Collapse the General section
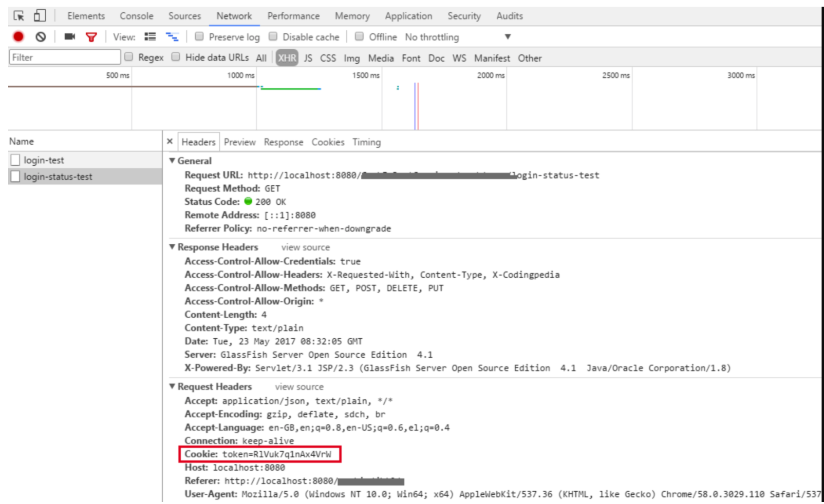 pyautogui.click(x=173, y=161)
